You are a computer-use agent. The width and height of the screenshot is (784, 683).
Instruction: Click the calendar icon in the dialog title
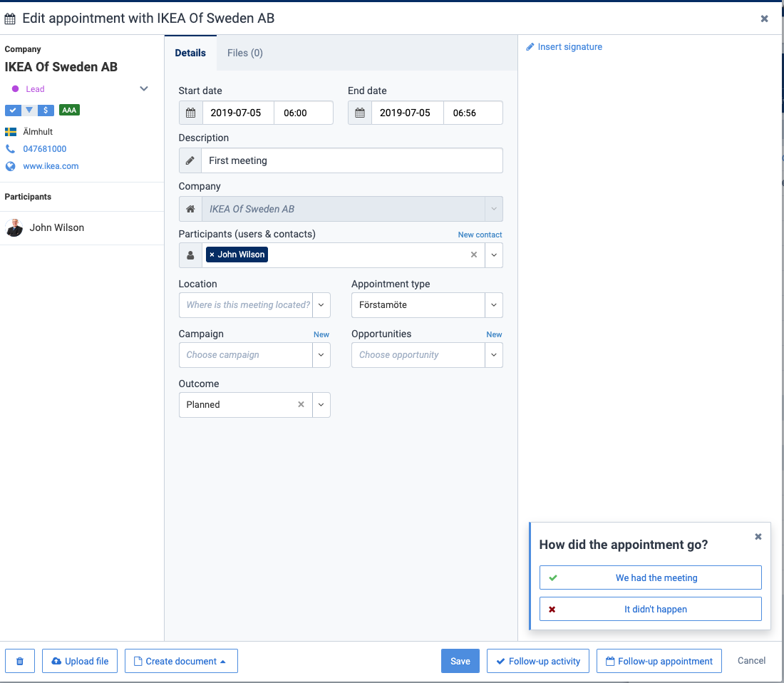(x=10, y=19)
